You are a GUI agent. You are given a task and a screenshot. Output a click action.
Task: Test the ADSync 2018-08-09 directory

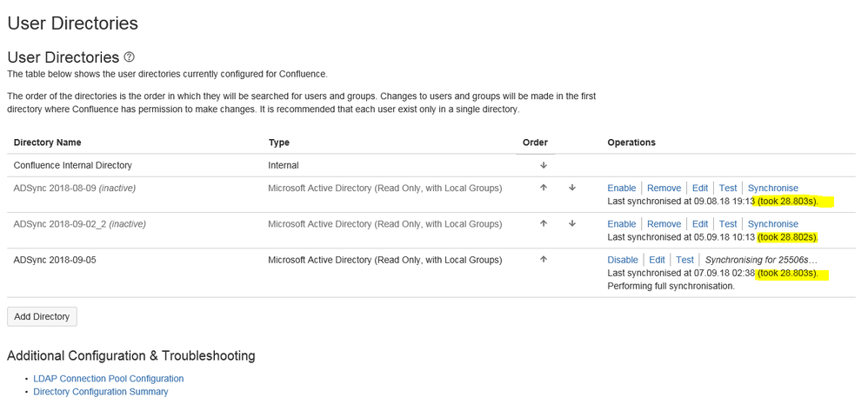(x=728, y=188)
